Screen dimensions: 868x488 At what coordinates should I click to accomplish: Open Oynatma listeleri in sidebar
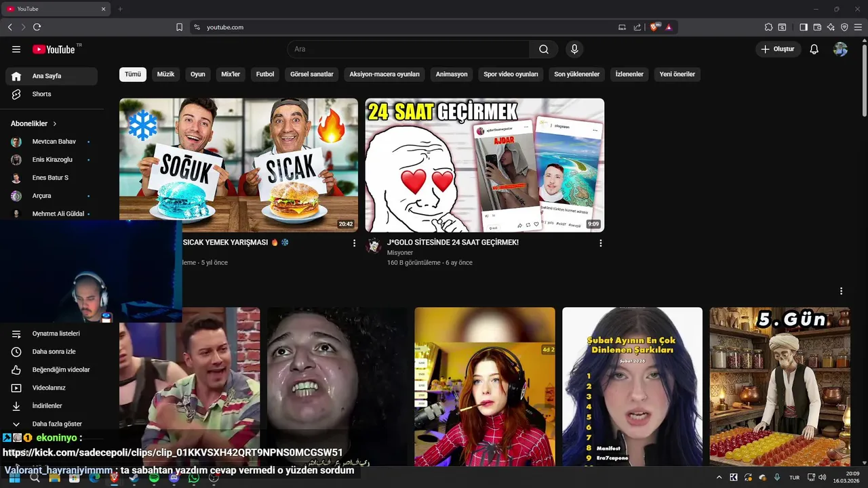pyautogui.click(x=52, y=333)
